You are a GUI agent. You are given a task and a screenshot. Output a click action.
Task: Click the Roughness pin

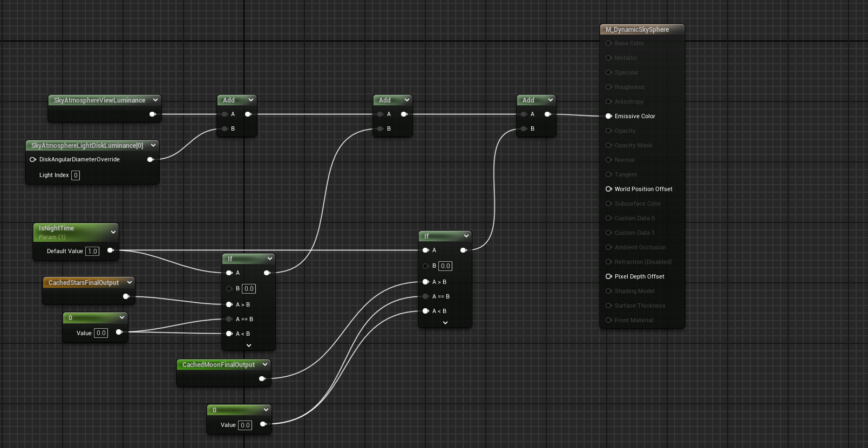(x=609, y=87)
